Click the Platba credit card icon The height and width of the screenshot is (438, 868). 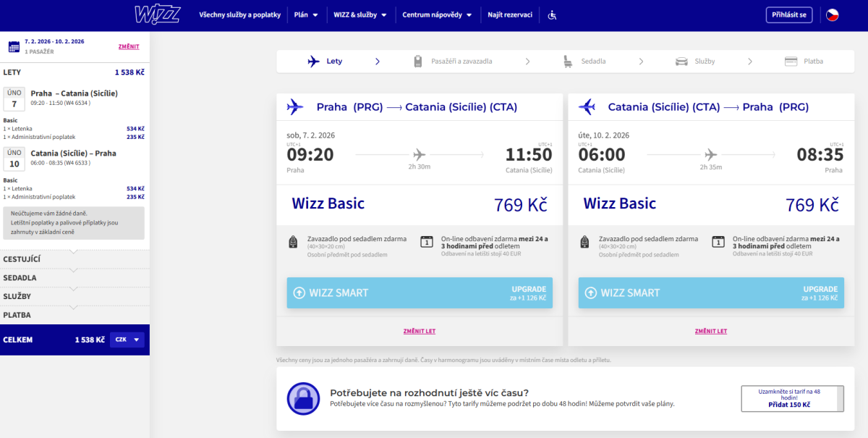tap(791, 62)
